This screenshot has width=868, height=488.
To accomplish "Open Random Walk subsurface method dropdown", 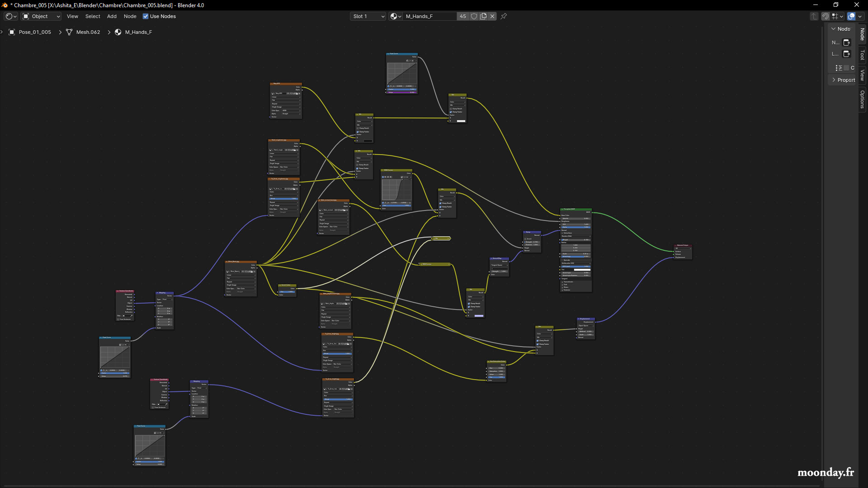I will point(576,236).
